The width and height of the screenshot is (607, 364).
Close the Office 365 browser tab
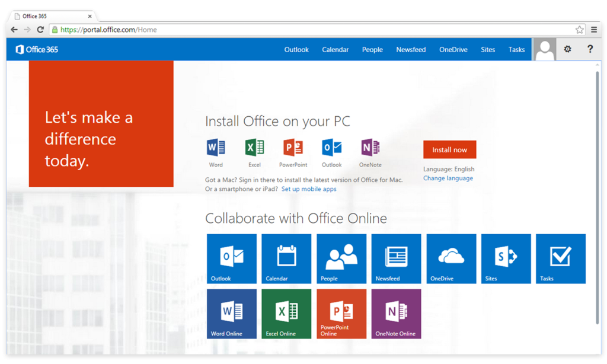pos(90,16)
